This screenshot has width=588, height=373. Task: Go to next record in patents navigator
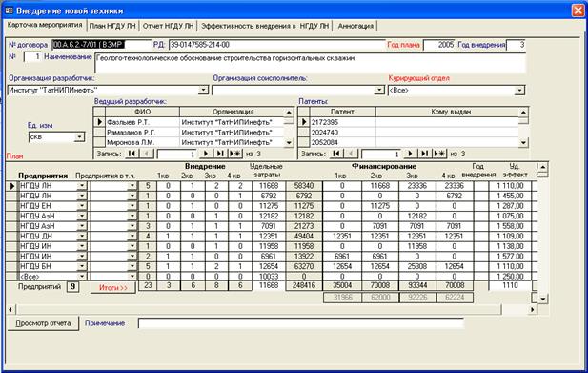pos(410,154)
